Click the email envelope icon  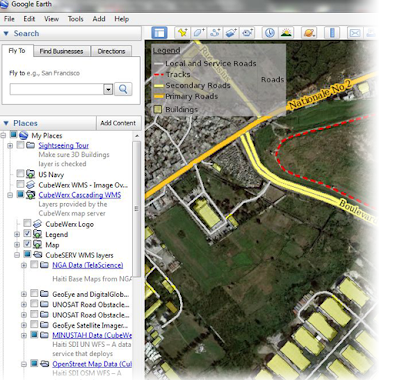pyautogui.click(x=355, y=33)
